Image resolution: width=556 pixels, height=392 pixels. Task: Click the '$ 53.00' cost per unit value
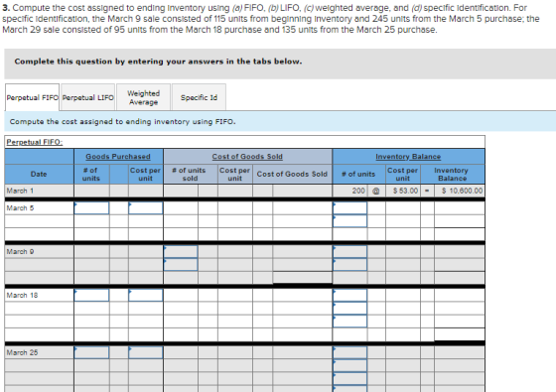point(406,191)
